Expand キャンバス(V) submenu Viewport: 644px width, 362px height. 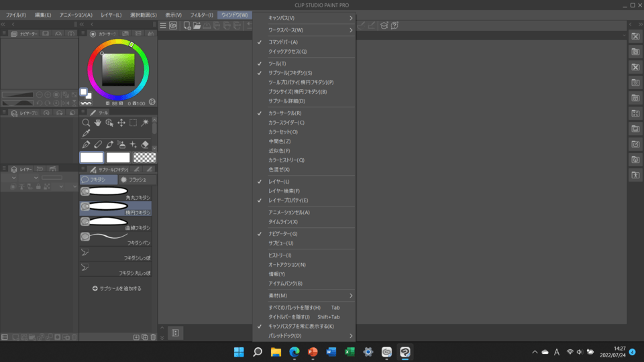(x=305, y=18)
